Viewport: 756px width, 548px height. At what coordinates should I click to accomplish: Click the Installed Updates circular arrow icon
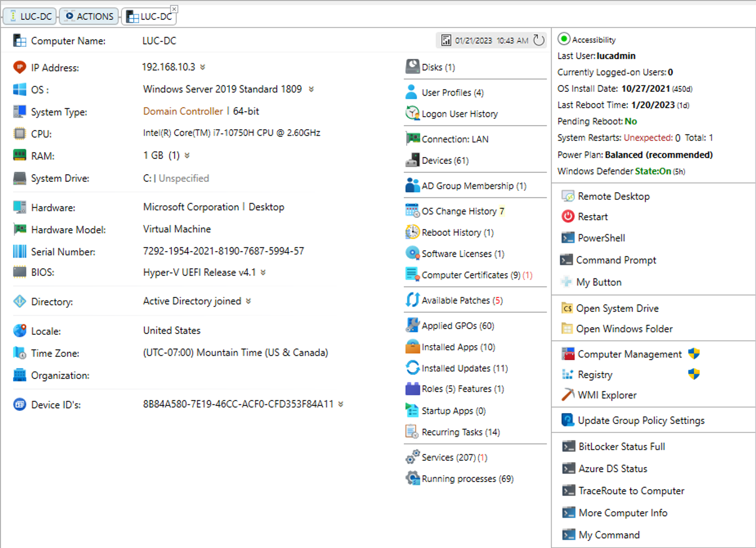click(x=412, y=368)
